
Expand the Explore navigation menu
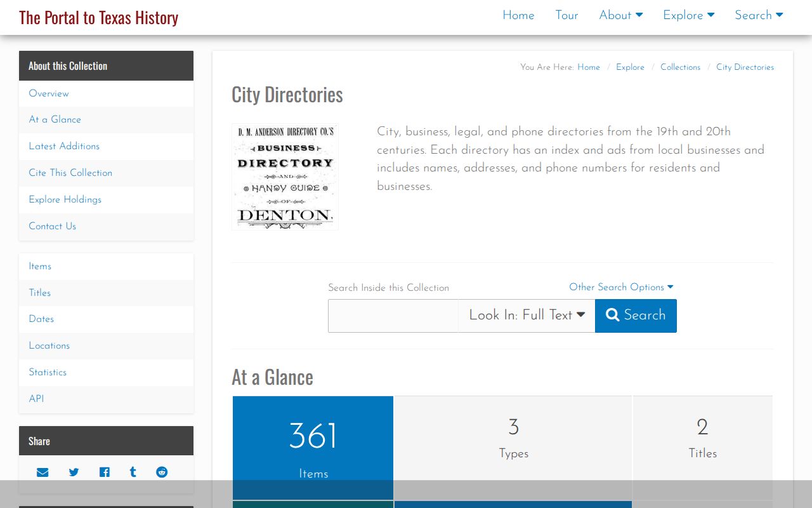pos(689,15)
